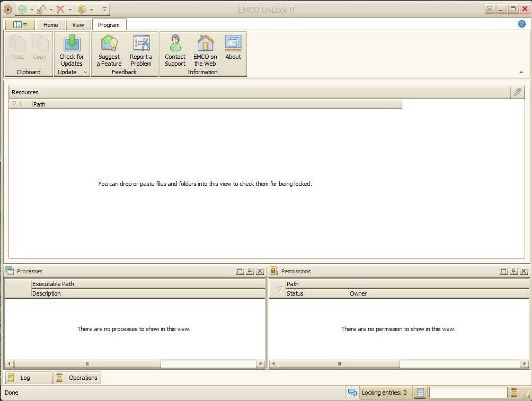Click filter triangle in Permissions column header
Viewport: 532px width, 401px height.
coord(280,288)
